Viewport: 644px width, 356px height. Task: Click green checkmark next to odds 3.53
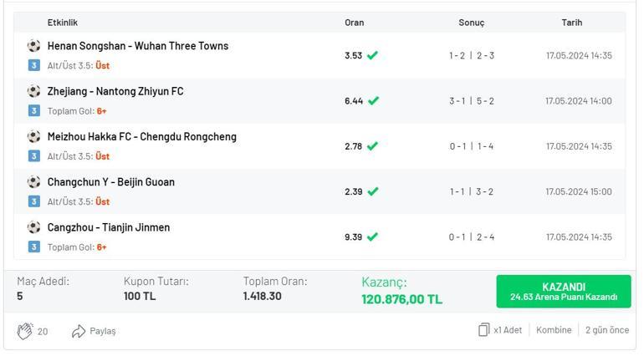372,55
